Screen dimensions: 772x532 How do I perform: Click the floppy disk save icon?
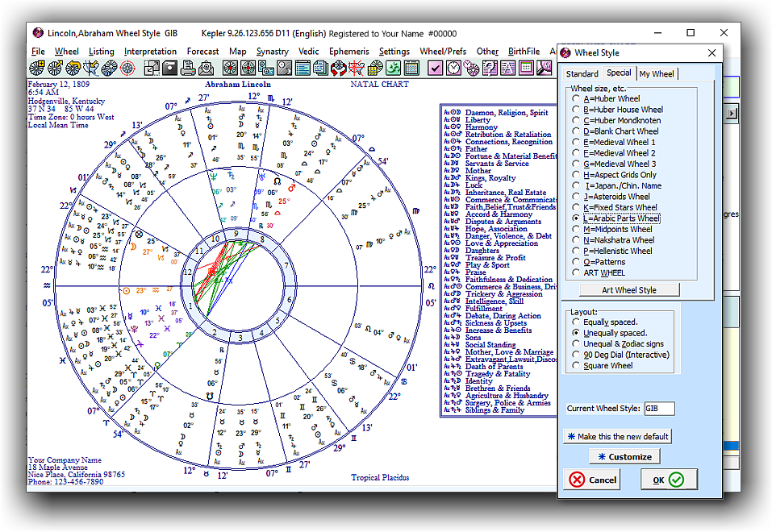click(x=170, y=69)
